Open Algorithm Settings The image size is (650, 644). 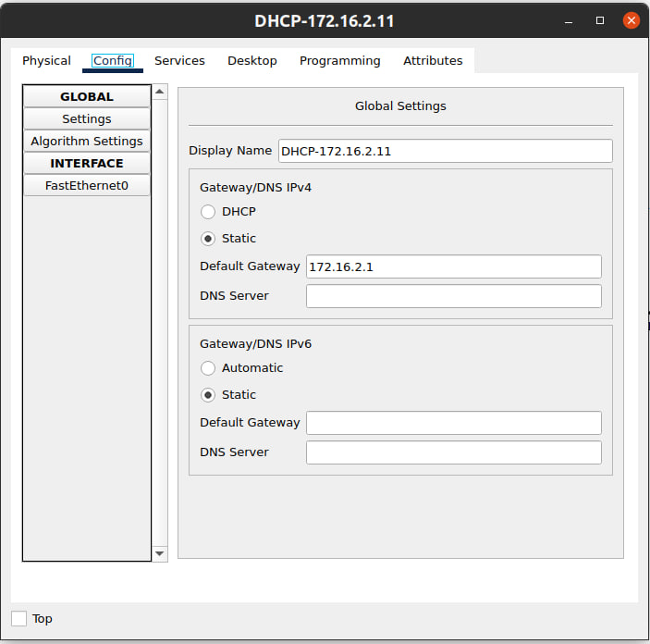87,141
